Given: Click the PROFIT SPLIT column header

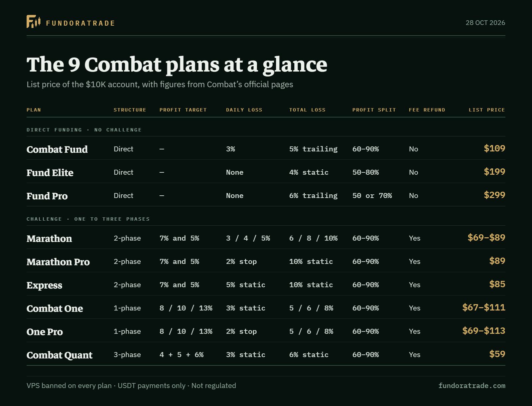Looking at the screenshot, I should click(374, 110).
